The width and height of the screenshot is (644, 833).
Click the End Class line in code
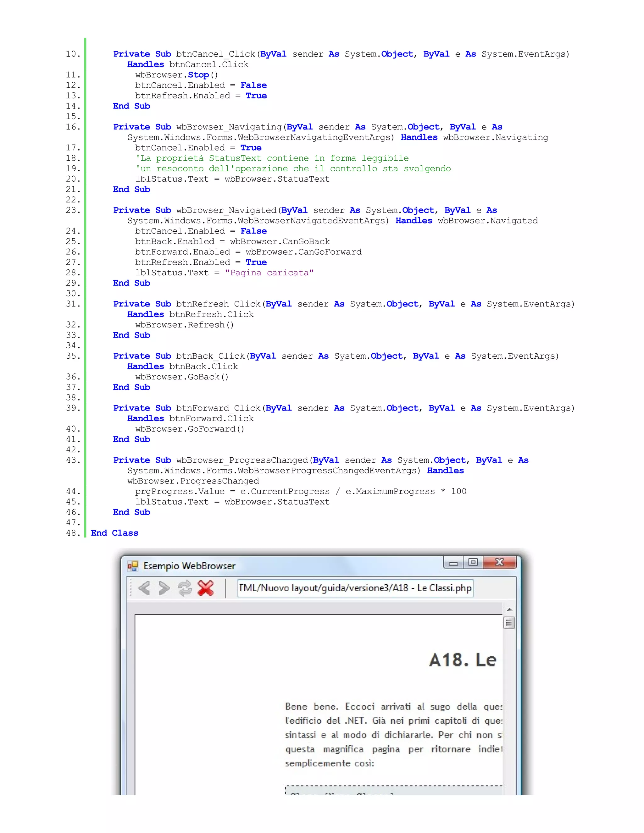pyautogui.click(x=114, y=533)
